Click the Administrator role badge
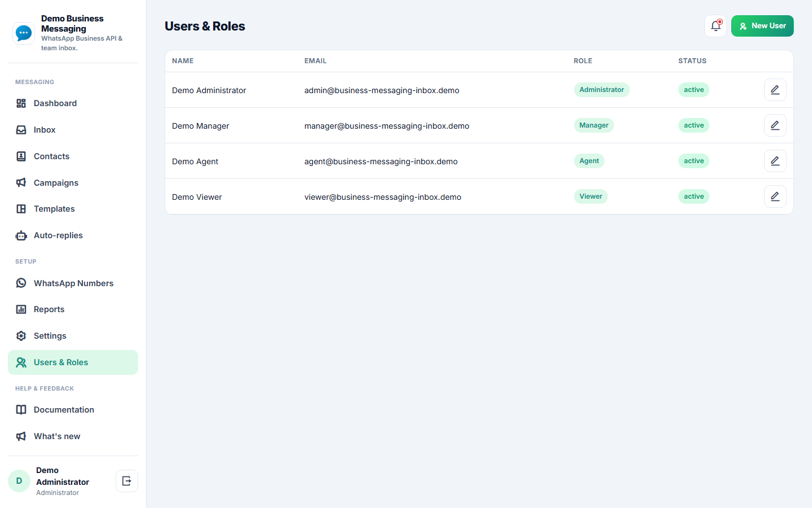This screenshot has height=508, width=812. 602,90
